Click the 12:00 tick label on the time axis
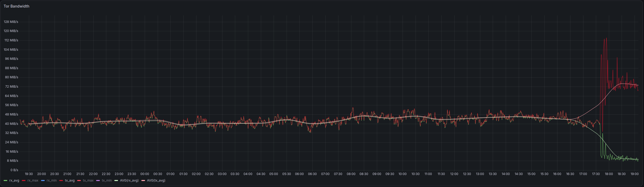 (x=454, y=174)
